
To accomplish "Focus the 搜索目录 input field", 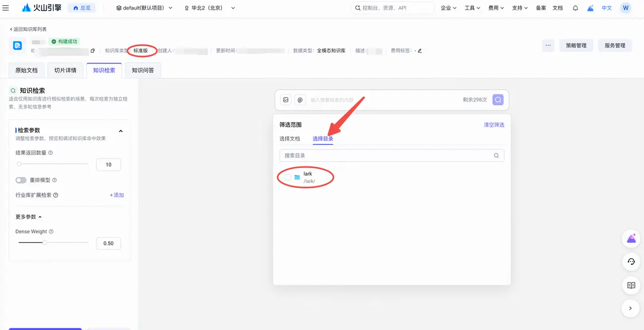I will tap(391, 155).
